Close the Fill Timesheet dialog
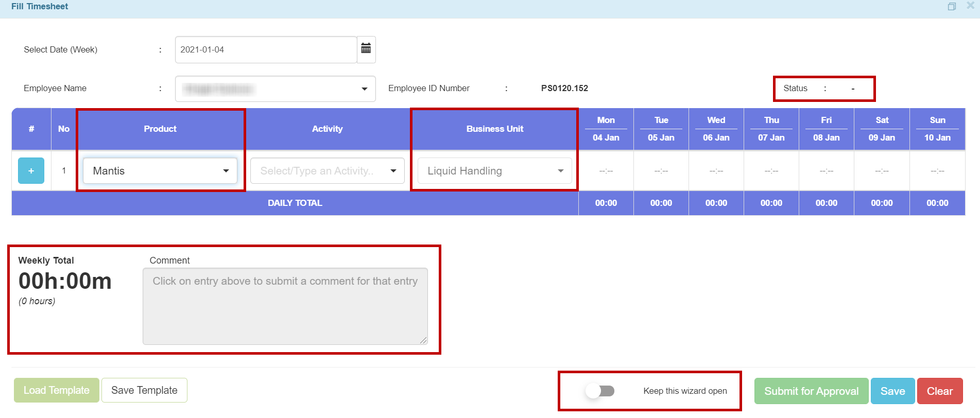 click(970, 6)
